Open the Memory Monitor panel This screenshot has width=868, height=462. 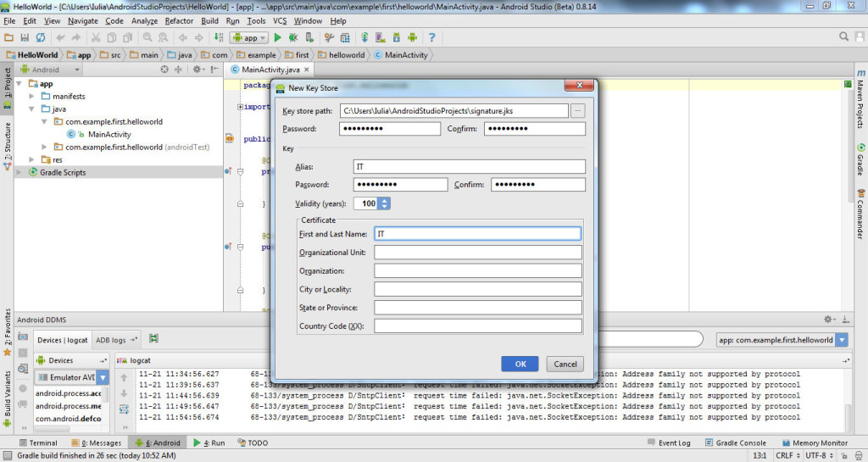coord(815,443)
